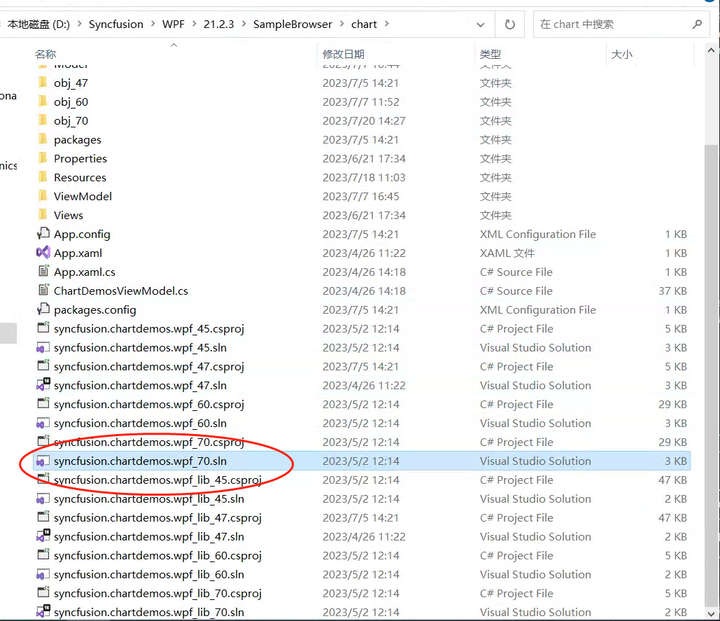Click the App.config file icon
720x621 pixels.
43,233
